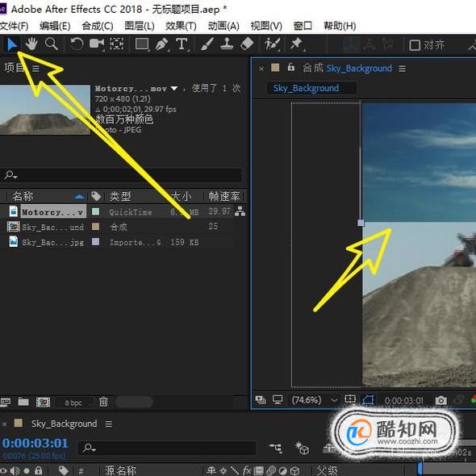Select the Puppet Pin tool

pyautogui.click(x=297, y=44)
